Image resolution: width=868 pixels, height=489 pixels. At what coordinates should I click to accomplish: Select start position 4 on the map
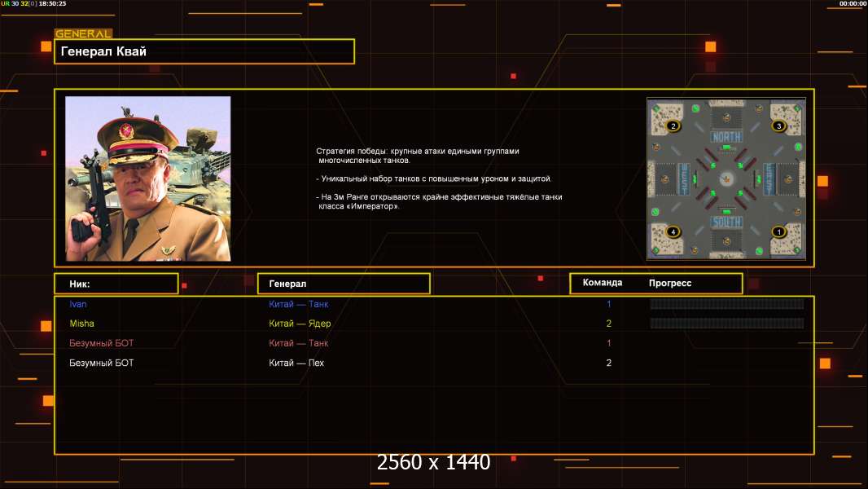point(673,231)
